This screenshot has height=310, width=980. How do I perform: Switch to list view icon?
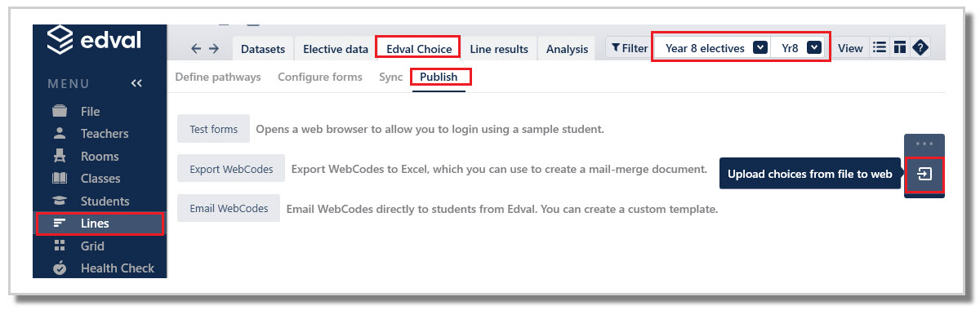tap(880, 48)
